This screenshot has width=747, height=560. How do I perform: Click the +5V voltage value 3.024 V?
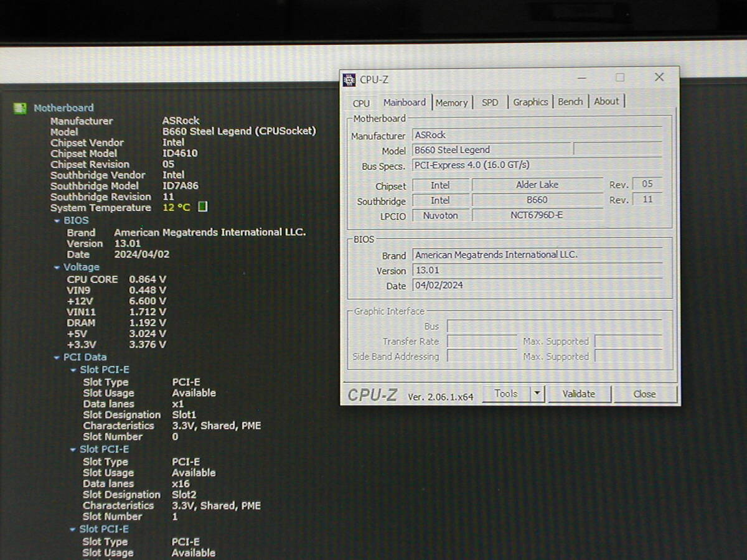coord(148,334)
